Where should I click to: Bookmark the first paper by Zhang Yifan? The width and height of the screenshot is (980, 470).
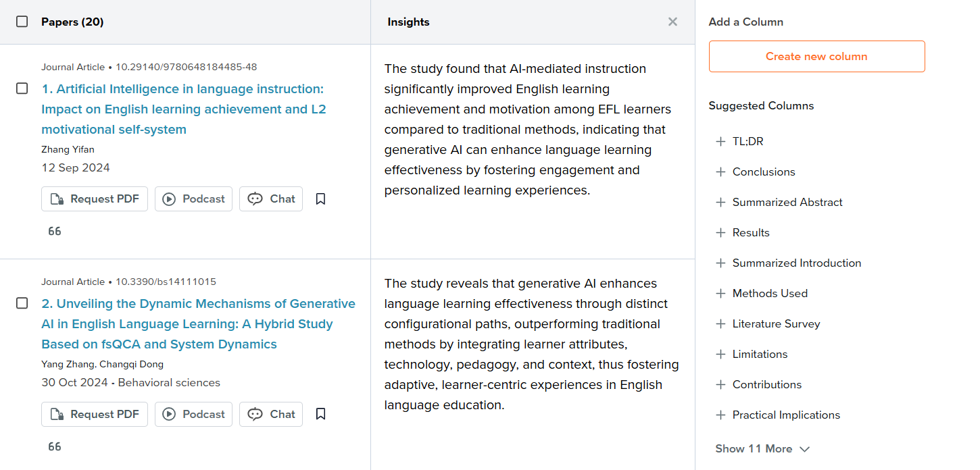pyautogui.click(x=321, y=199)
